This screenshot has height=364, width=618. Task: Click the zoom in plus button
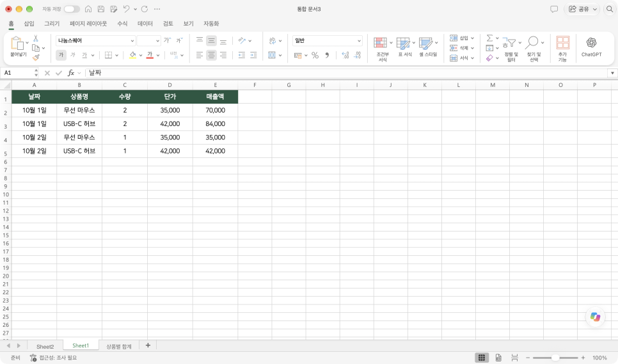pyautogui.click(x=583, y=358)
